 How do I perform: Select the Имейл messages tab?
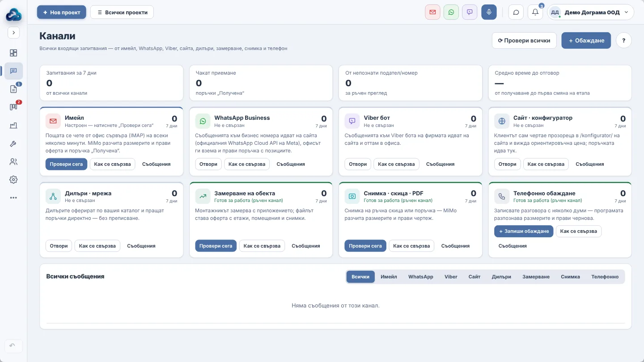pyautogui.click(x=389, y=277)
